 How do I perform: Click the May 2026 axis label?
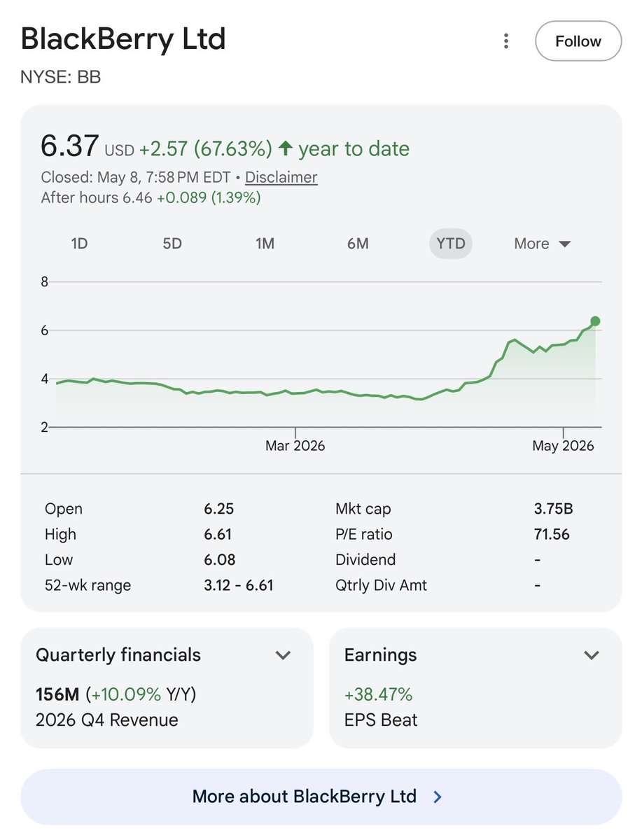[563, 446]
